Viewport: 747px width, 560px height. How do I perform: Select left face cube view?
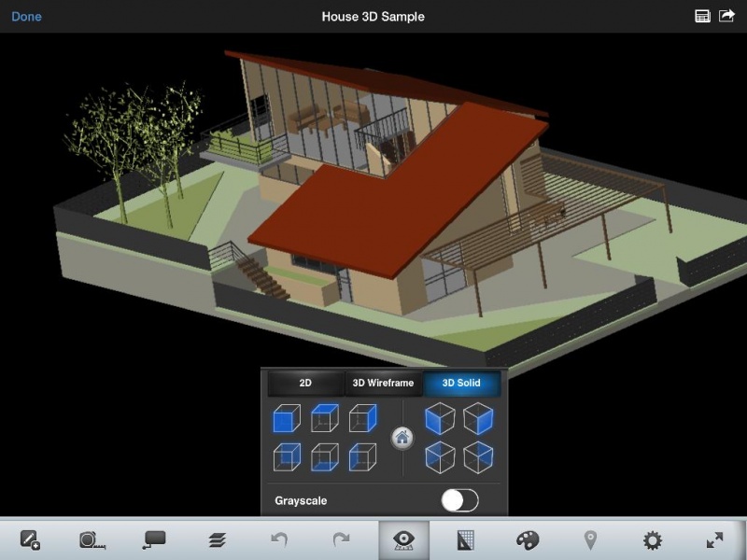pyautogui.click(x=363, y=457)
